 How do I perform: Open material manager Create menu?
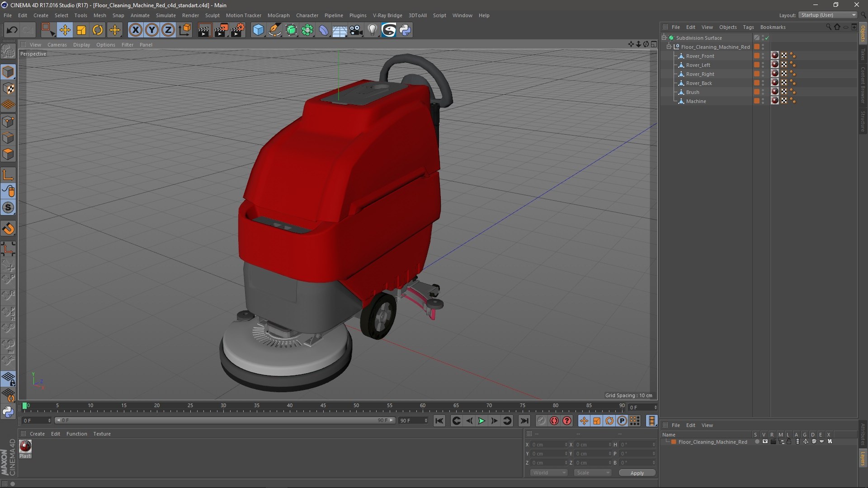(x=37, y=434)
